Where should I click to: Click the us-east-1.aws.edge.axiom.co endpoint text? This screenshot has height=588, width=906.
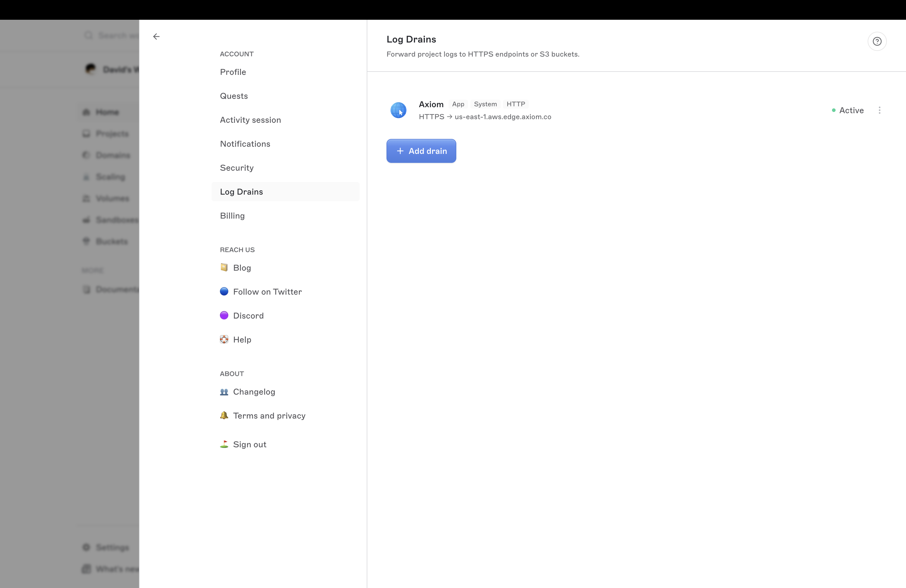coord(502,117)
